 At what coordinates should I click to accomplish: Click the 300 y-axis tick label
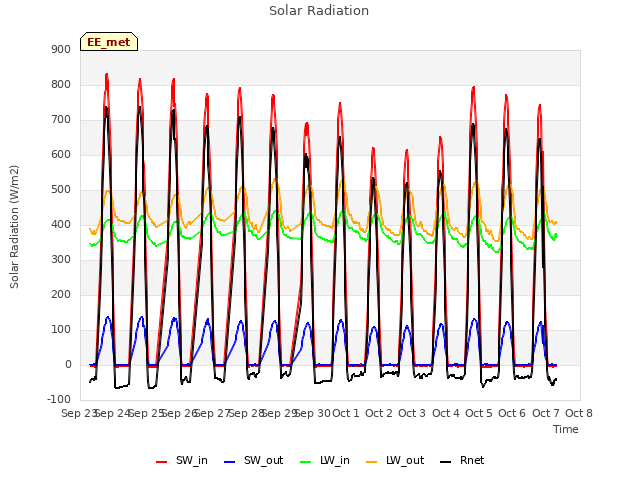[x=61, y=260]
